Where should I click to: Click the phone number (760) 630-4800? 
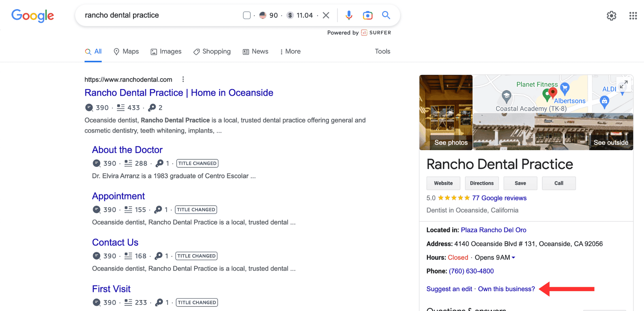471,271
